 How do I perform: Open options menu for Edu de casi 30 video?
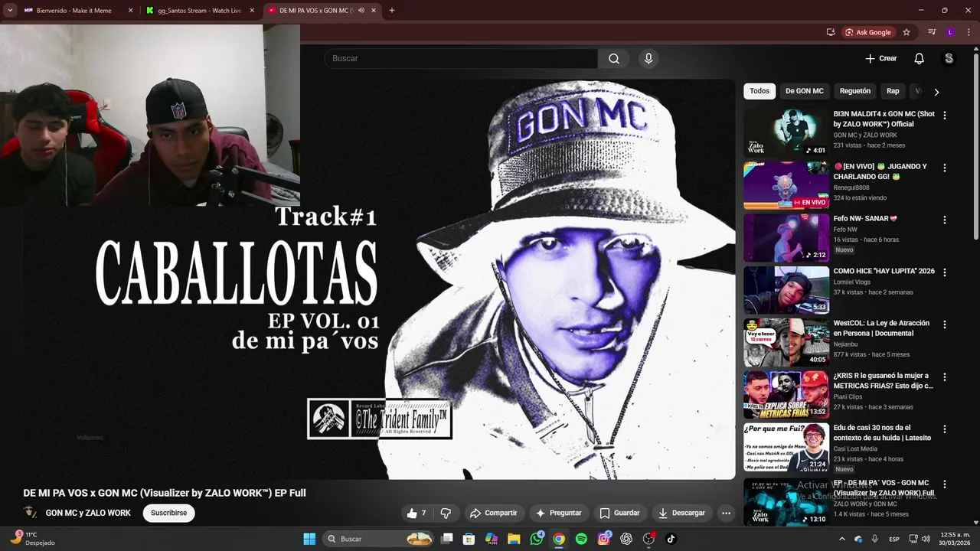[x=944, y=429]
